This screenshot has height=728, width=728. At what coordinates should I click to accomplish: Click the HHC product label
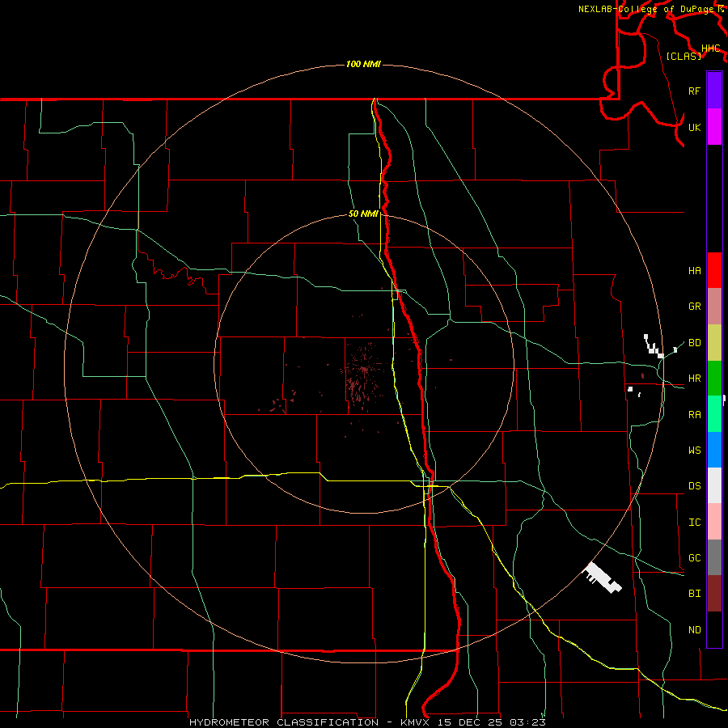point(710,49)
